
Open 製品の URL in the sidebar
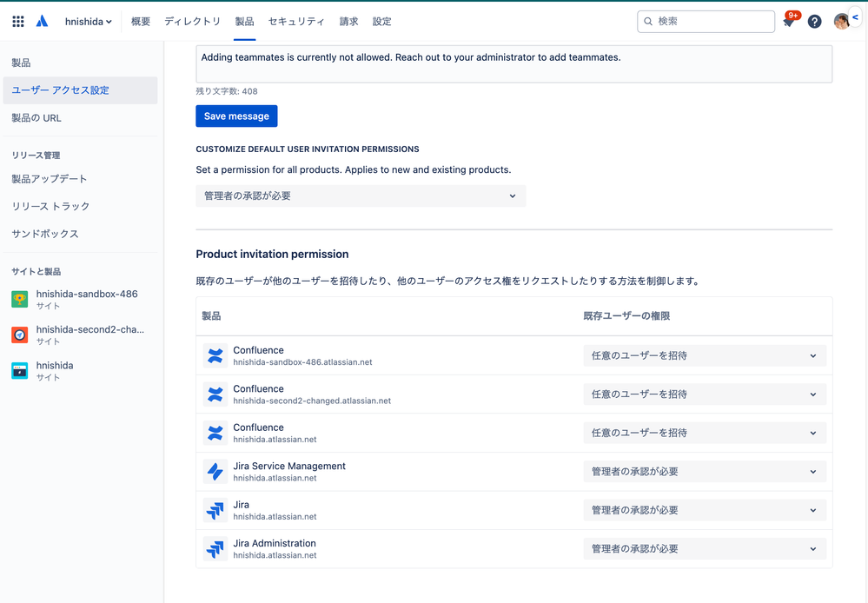tap(36, 118)
